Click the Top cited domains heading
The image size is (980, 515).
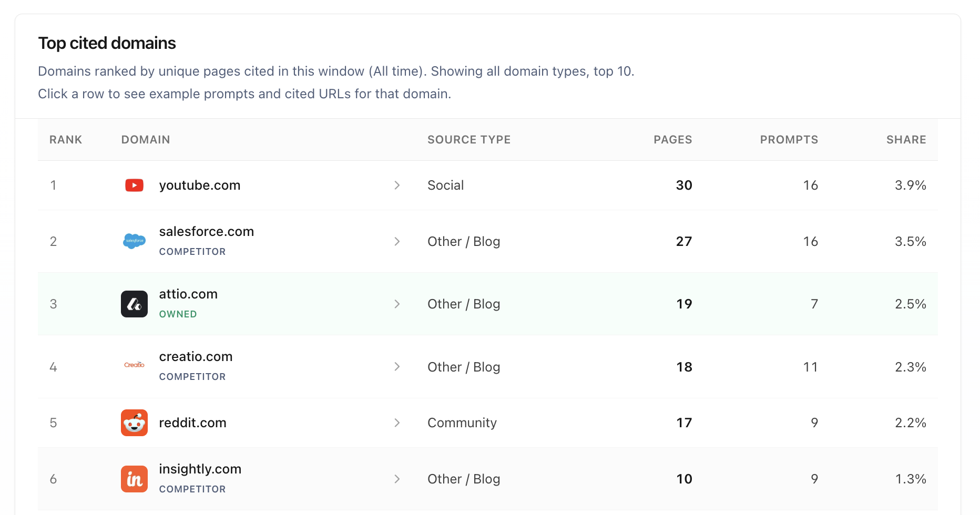[107, 43]
